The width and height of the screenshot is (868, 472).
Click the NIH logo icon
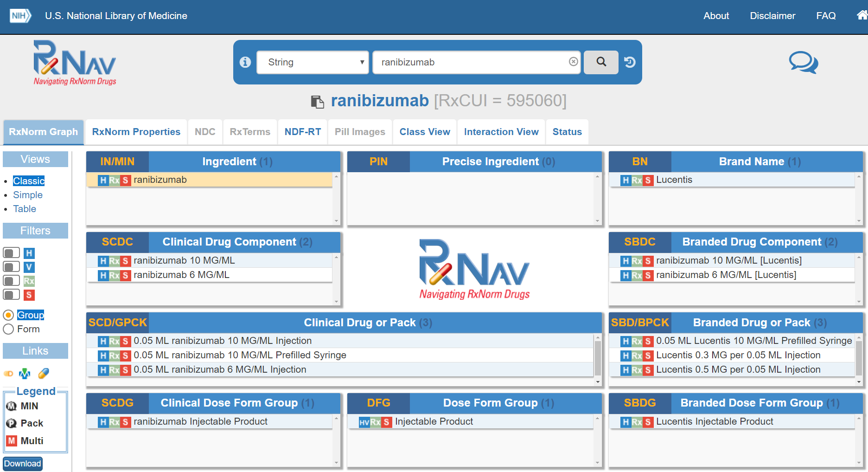[20, 16]
